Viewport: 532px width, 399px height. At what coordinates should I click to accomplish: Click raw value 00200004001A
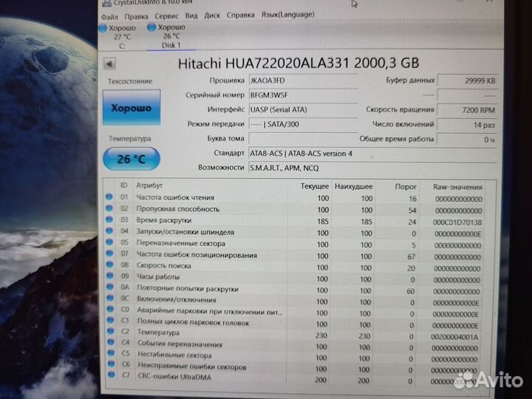pos(454,337)
